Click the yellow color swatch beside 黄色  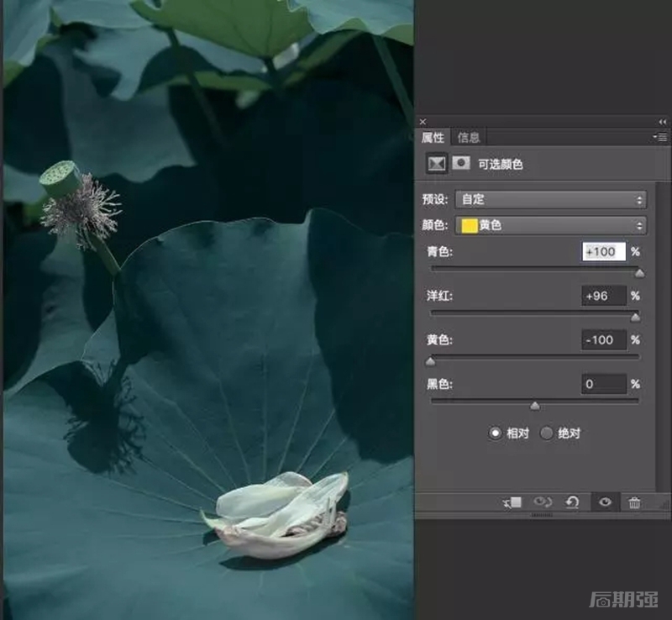coord(469,225)
